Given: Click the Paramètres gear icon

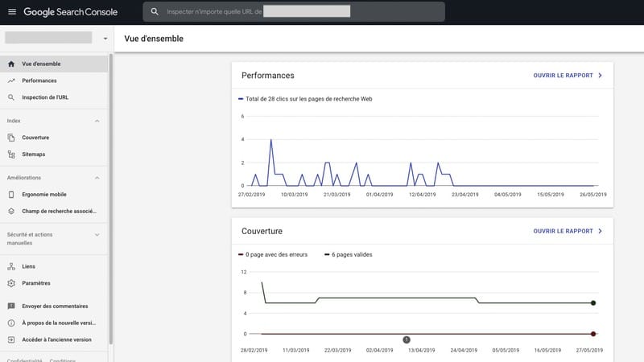Looking at the screenshot, I should (11, 283).
